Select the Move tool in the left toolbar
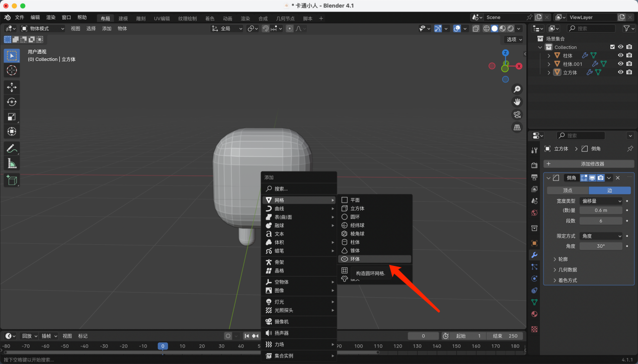Image resolution: width=638 pixels, height=364 pixels. [12, 87]
